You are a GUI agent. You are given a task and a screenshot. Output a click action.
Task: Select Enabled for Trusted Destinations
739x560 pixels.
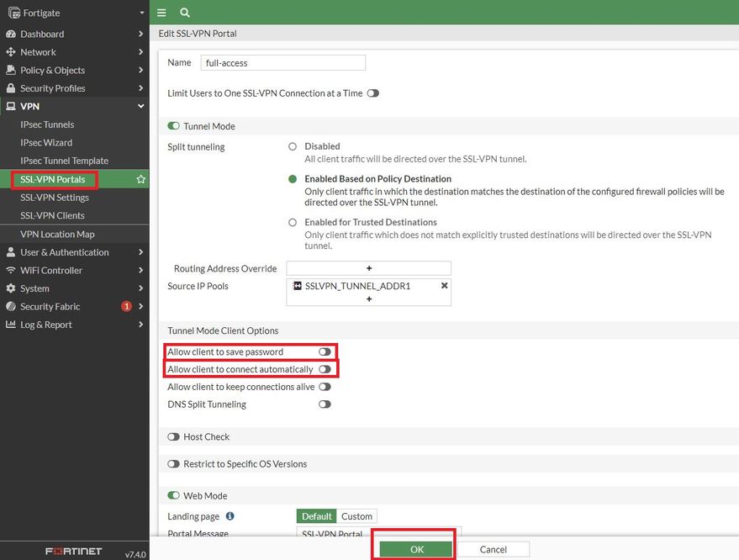(x=293, y=223)
